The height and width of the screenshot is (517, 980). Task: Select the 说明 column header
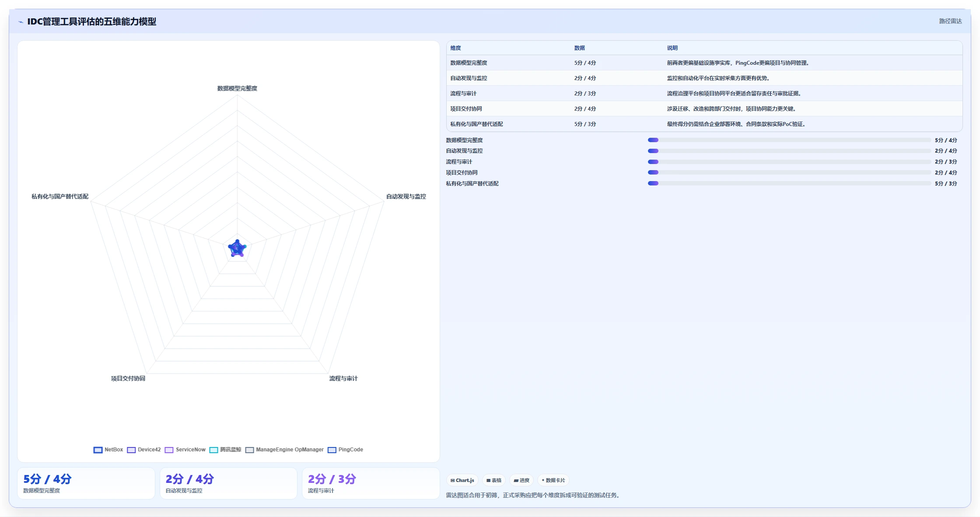tap(672, 48)
